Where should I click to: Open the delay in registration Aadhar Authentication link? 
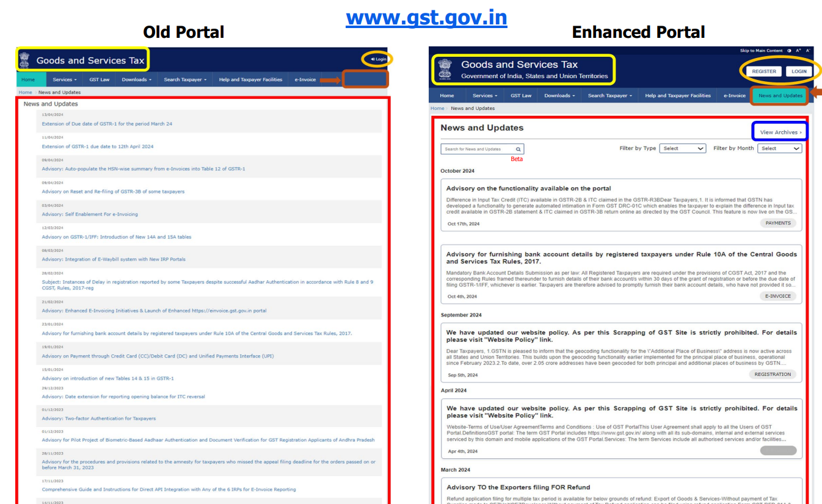pos(207,285)
